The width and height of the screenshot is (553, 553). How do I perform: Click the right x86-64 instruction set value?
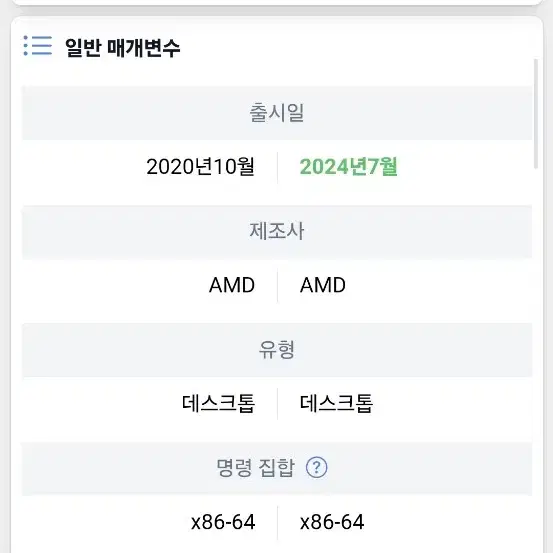(x=332, y=522)
